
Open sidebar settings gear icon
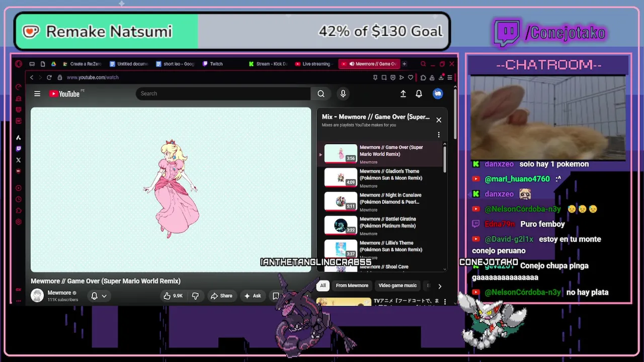(19, 222)
